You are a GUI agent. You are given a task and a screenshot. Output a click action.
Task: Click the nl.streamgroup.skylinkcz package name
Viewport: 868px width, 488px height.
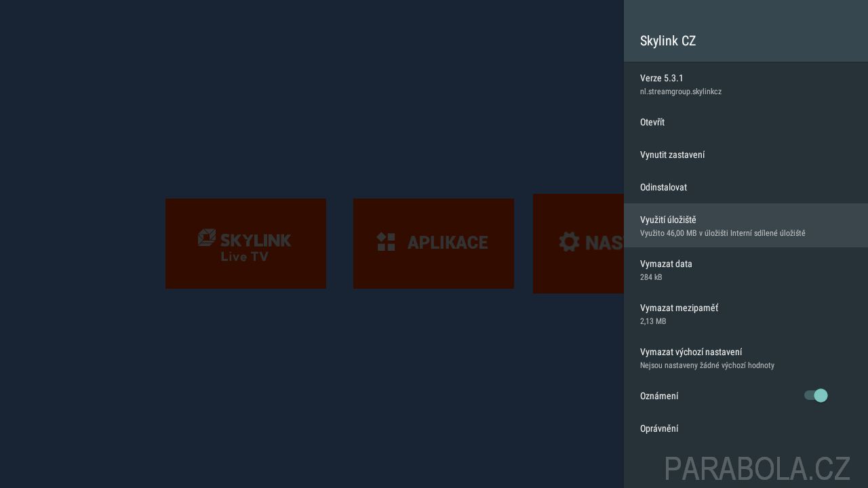click(681, 91)
